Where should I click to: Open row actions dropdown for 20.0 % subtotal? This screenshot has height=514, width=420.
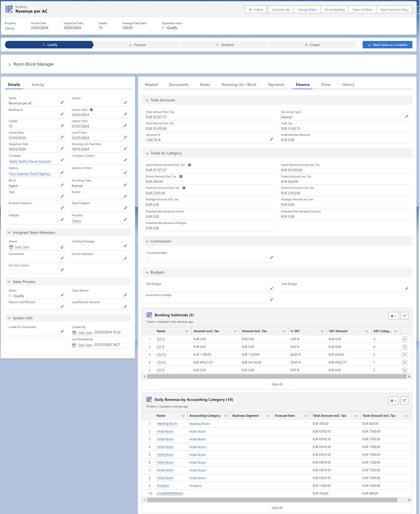(x=405, y=355)
